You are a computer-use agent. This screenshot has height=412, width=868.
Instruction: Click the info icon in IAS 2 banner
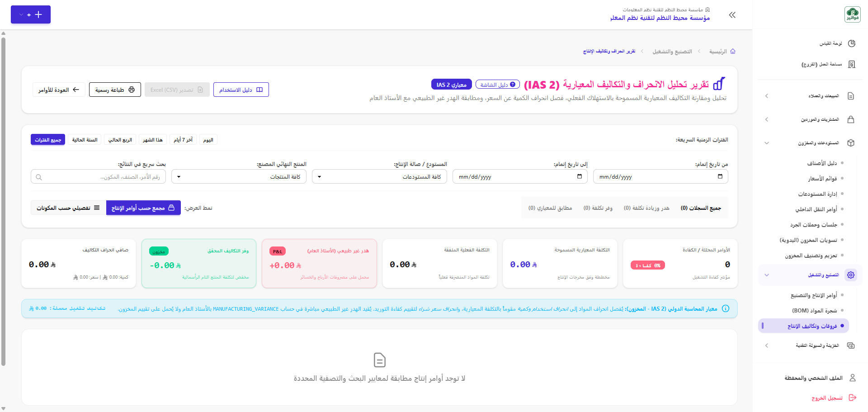(x=726, y=308)
